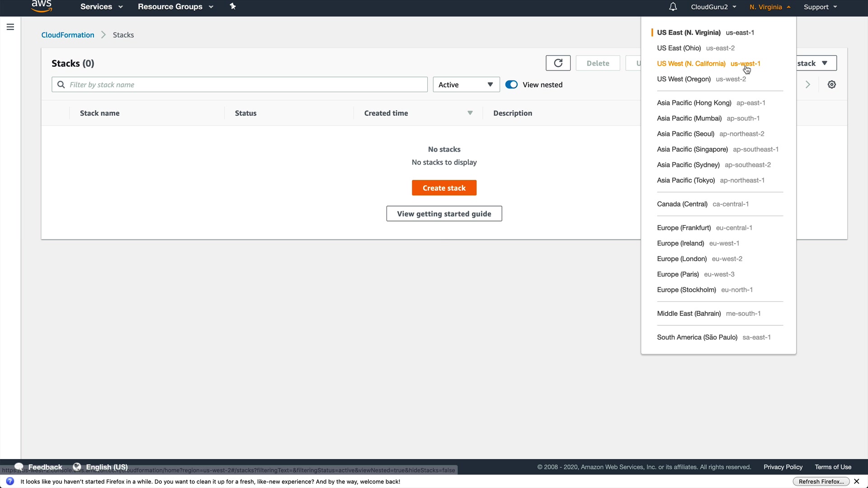Dismiss the Firefox refresh notification bar

856,482
